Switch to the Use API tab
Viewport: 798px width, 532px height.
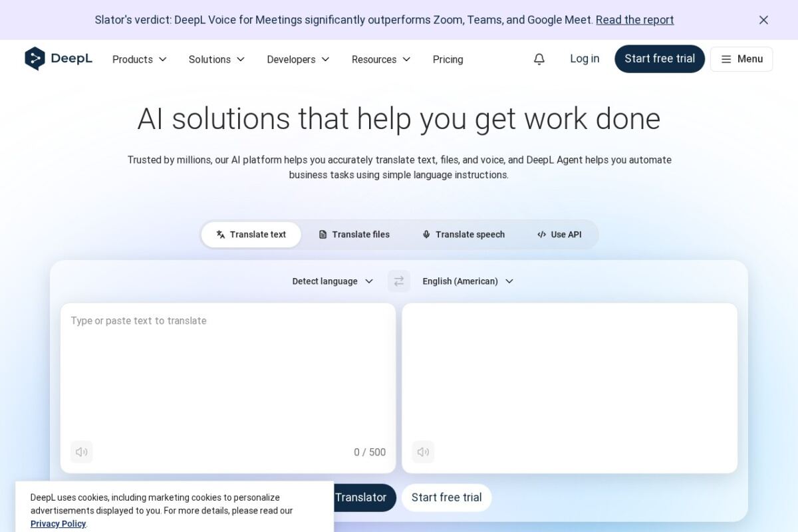click(559, 235)
